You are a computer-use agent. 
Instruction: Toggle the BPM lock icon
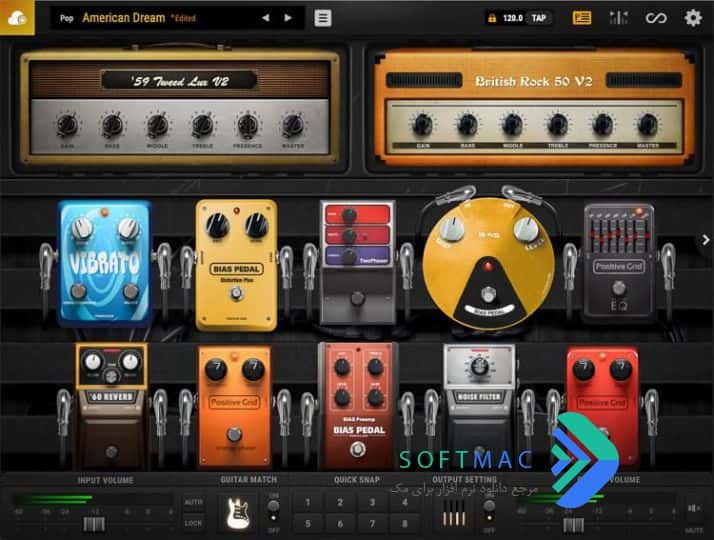[492, 18]
